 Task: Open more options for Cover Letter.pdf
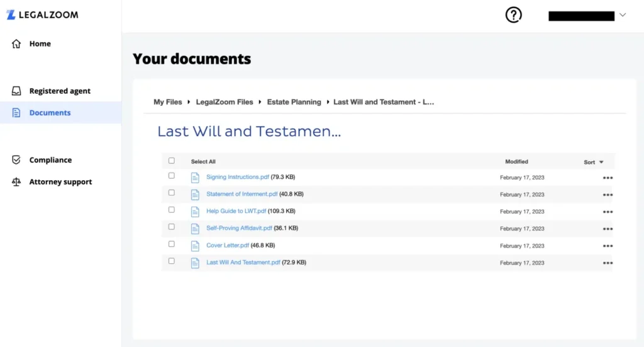pos(608,246)
